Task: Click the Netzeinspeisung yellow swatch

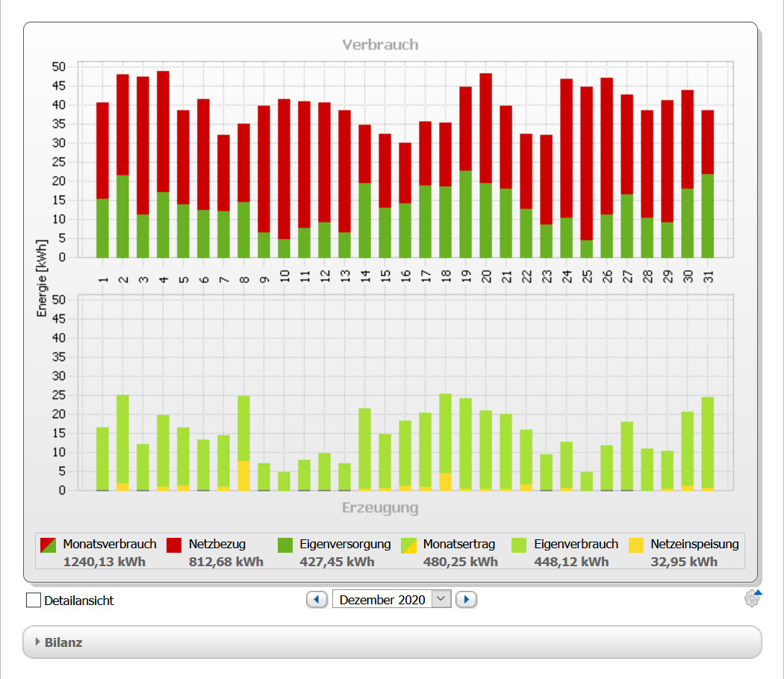Action: click(636, 545)
